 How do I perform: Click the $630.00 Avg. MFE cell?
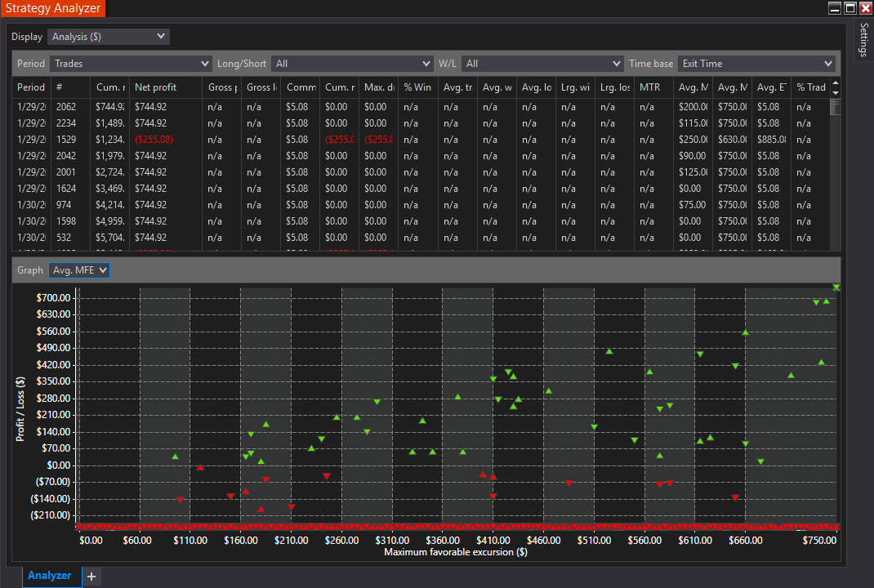coord(732,140)
